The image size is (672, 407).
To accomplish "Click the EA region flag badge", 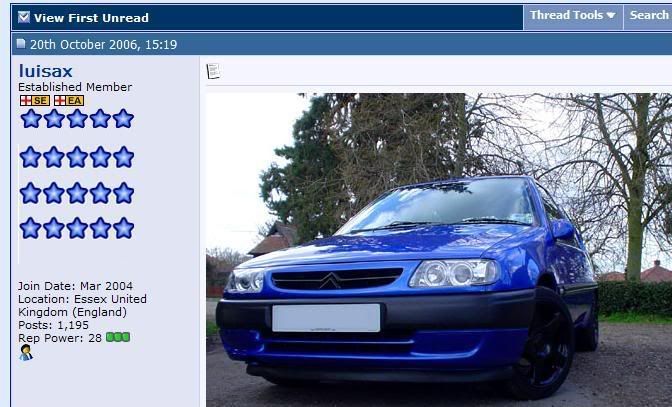I will click(x=69, y=101).
